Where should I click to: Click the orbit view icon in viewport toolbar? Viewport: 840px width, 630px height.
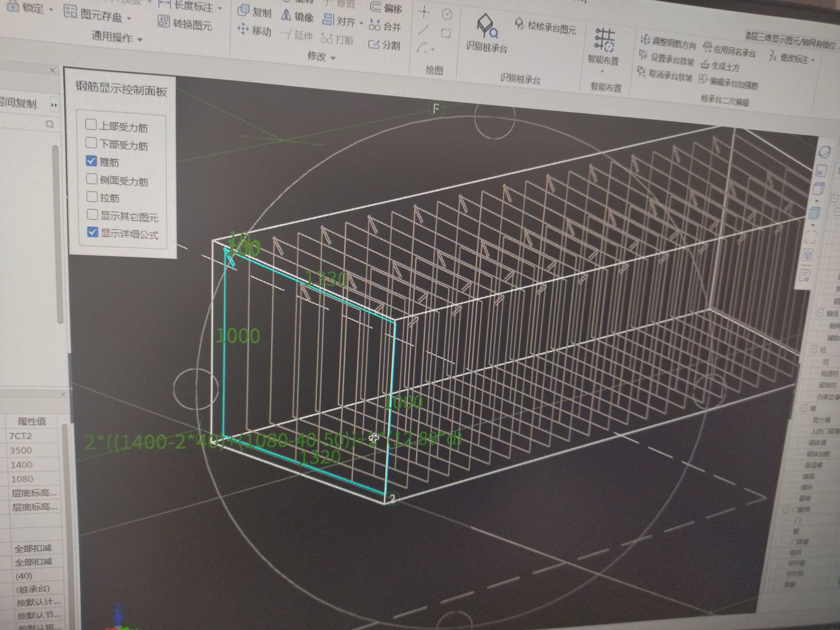824,152
